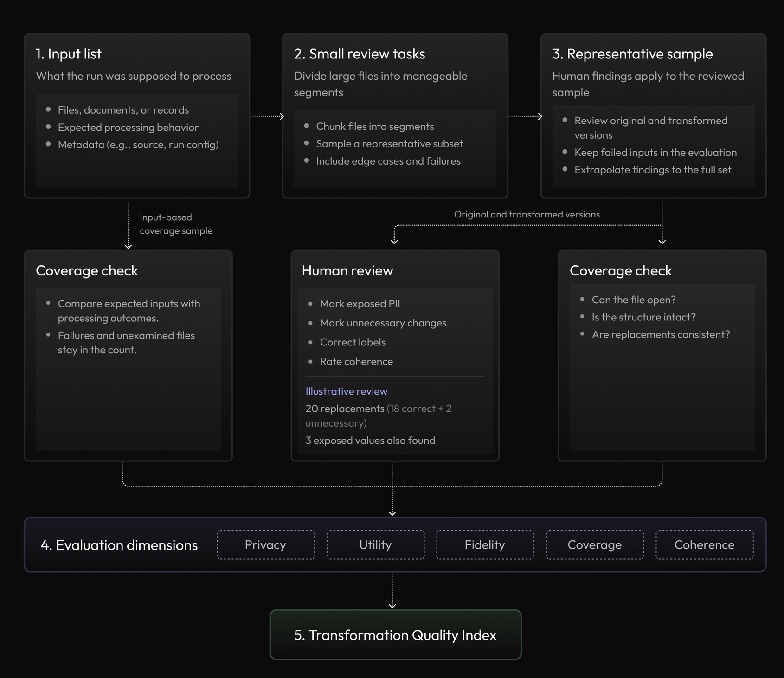Click the Utility dimension box

point(375,544)
